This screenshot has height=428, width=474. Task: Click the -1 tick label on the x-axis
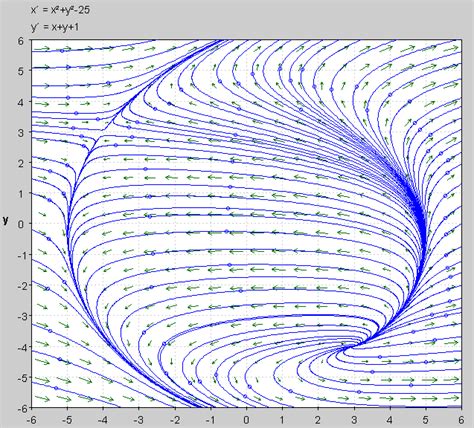click(210, 419)
